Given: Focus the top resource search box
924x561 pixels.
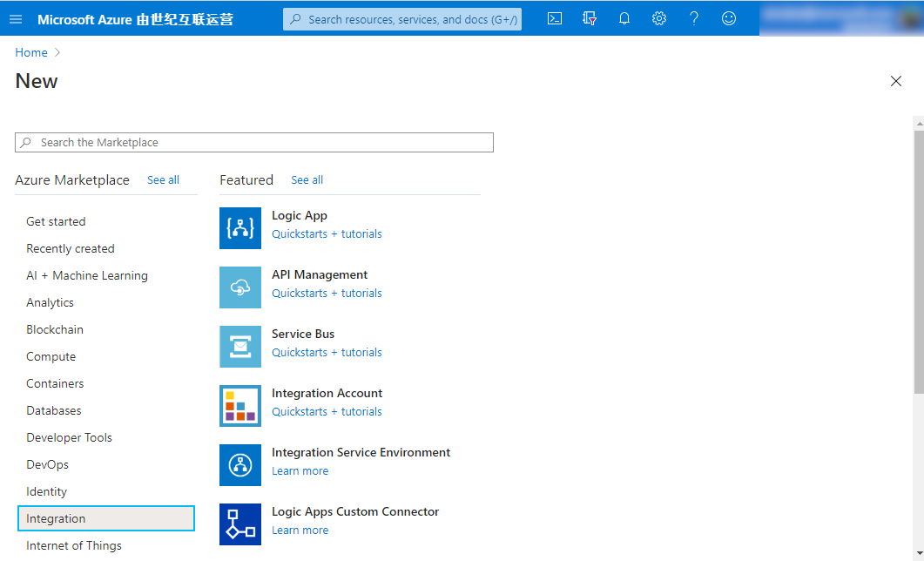Looking at the screenshot, I should tap(401, 19).
